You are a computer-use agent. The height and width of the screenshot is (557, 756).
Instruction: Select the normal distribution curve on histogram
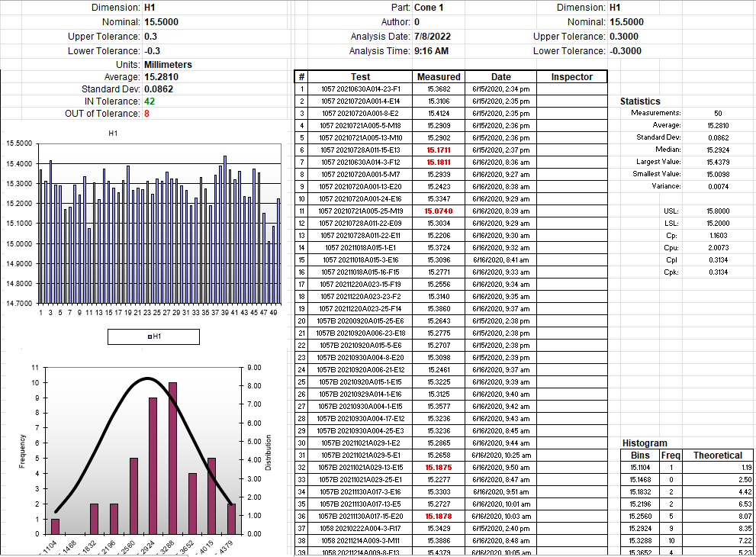(147, 378)
